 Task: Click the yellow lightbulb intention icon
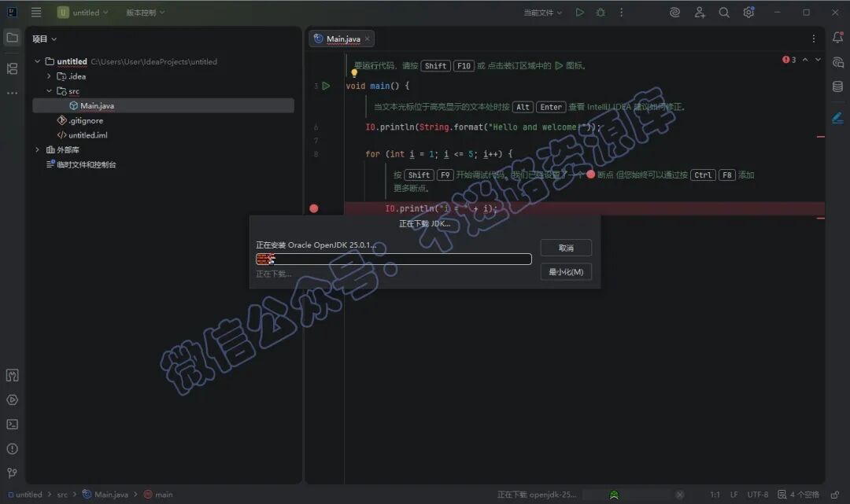click(x=354, y=72)
